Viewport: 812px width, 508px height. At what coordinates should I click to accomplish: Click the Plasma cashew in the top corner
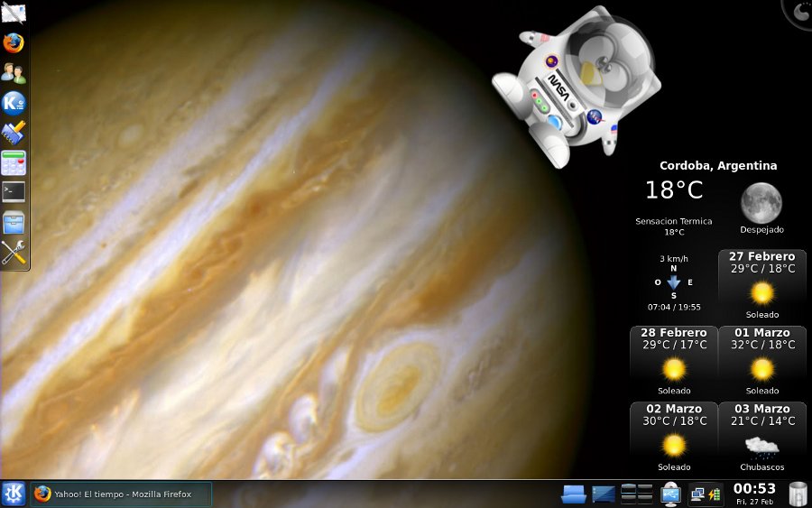(799, 14)
